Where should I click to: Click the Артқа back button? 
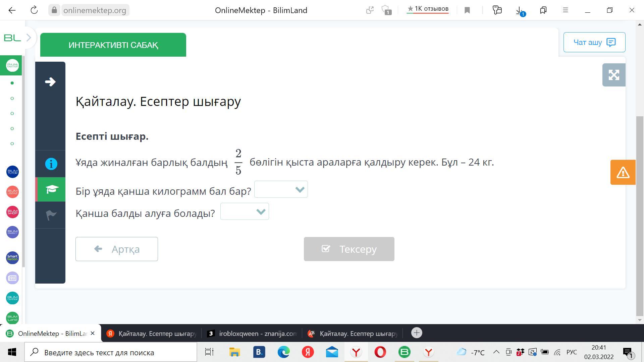(x=116, y=249)
